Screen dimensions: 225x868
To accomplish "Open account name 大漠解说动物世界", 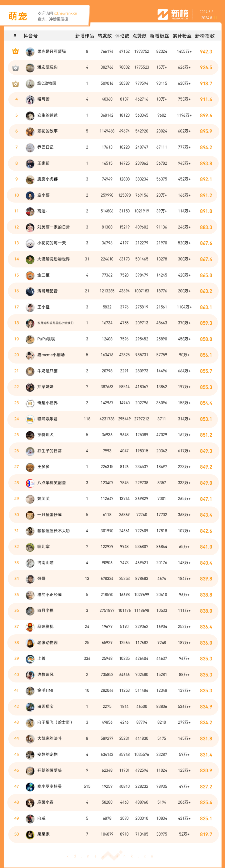I will 54,259.
